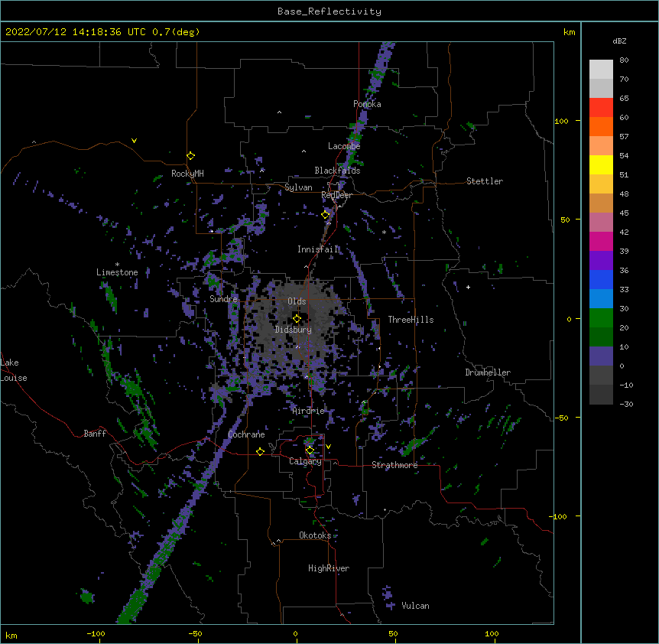This screenshot has width=659, height=644.
Task: Click the Lacombe city label
Action: (344, 146)
